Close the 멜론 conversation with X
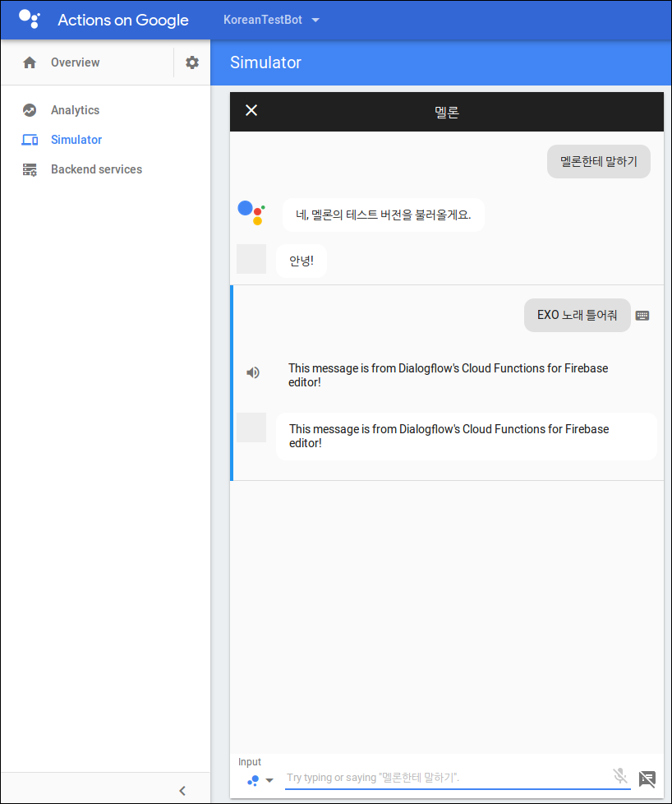 click(251, 110)
